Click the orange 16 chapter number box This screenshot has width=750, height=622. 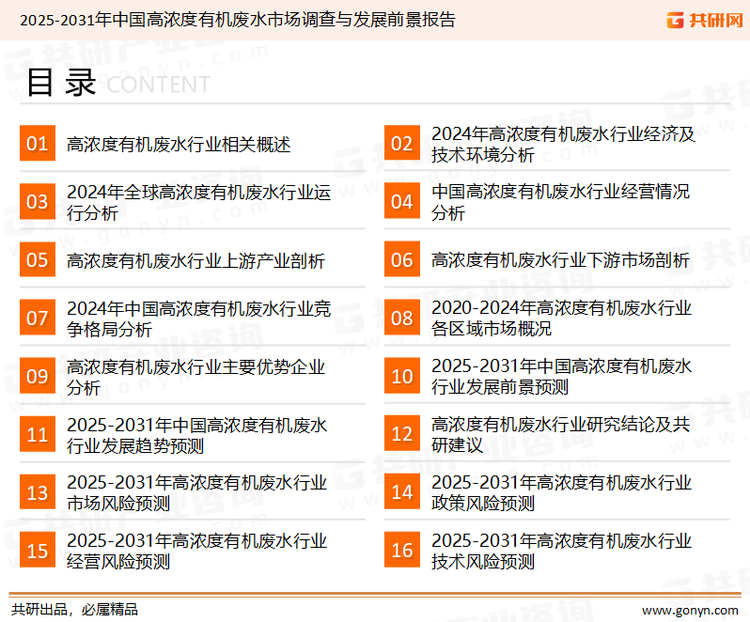(402, 550)
